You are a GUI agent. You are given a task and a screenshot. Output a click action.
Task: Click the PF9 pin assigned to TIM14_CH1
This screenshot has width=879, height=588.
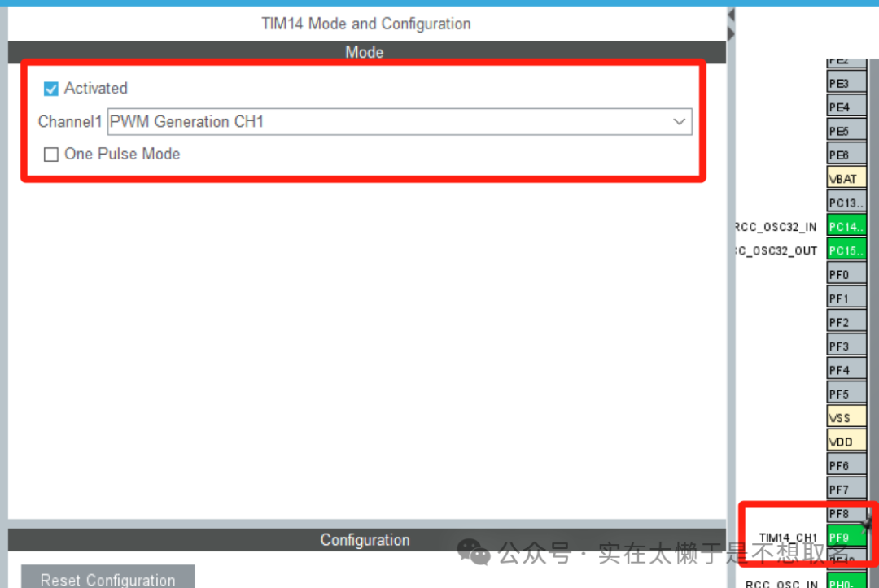(x=846, y=537)
